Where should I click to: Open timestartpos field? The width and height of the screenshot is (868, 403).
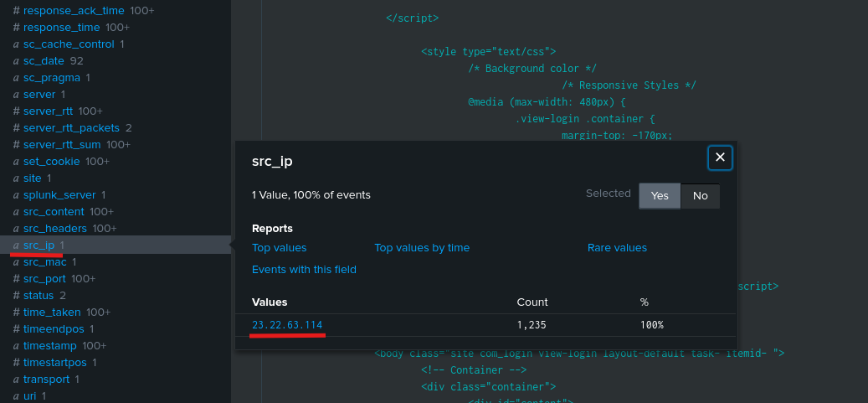[x=54, y=363]
